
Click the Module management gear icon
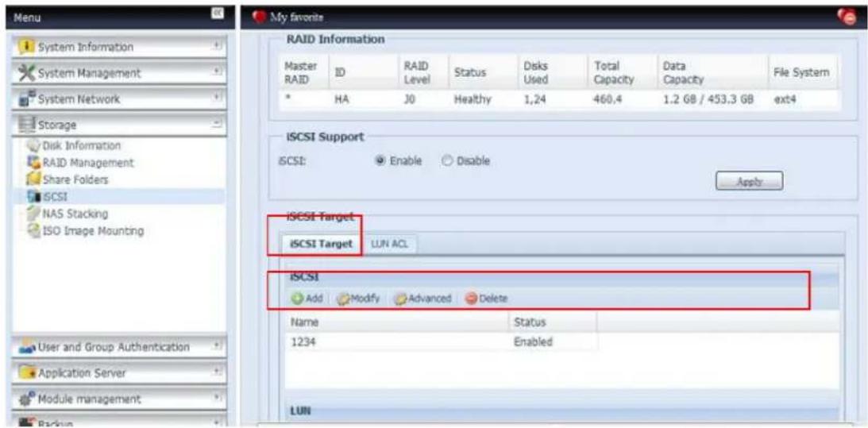pyautogui.click(x=25, y=399)
